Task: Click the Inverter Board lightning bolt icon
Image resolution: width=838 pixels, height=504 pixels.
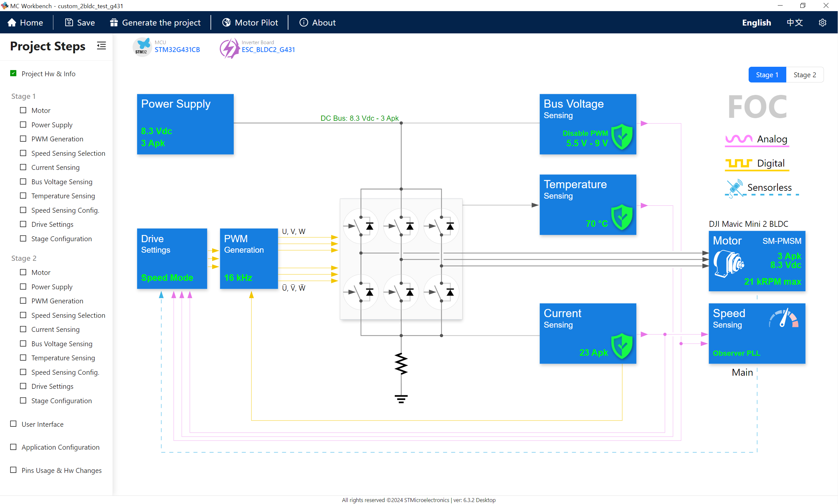Action: coord(229,48)
